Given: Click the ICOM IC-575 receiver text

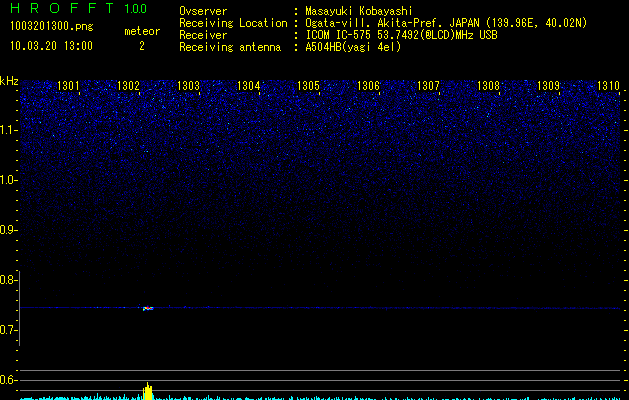Looking at the screenshot, I should click(401, 35).
